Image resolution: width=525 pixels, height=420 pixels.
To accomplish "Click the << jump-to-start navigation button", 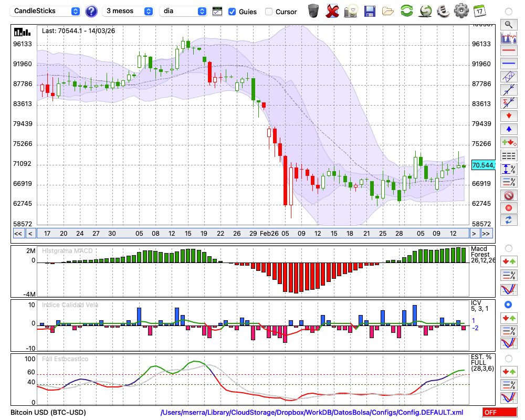I will 18,234.
